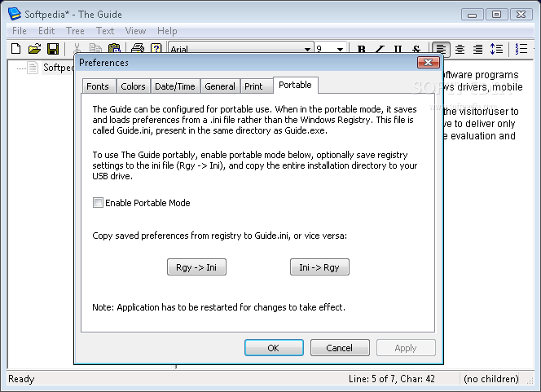Toggle Underline formatting
541x392 pixels.
(398, 50)
